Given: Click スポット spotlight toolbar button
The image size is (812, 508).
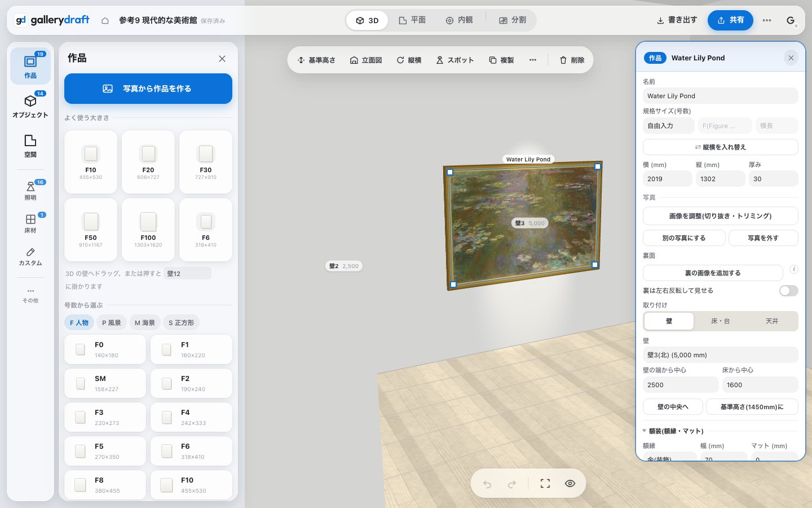Looking at the screenshot, I should tap(455, 60).
